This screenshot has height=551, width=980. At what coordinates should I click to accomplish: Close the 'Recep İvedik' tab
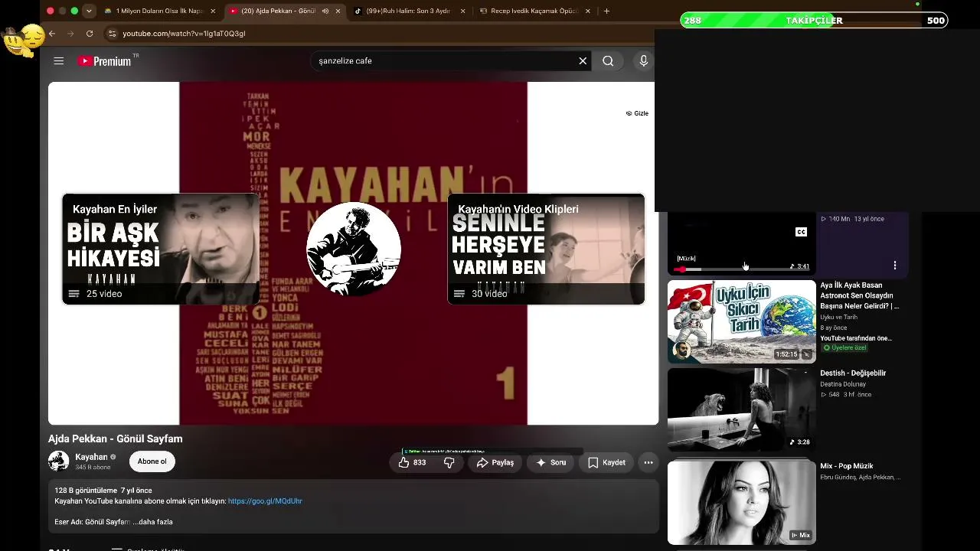[587, 11]
